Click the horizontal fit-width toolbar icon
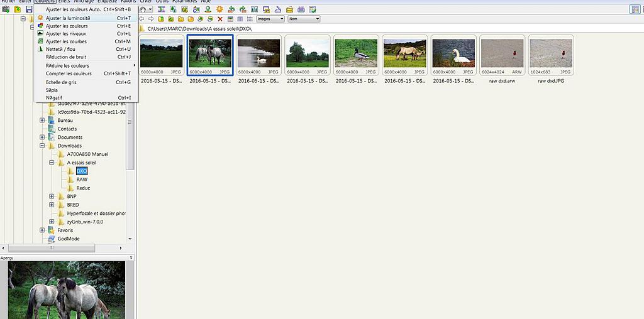 (x=161, y=9)
